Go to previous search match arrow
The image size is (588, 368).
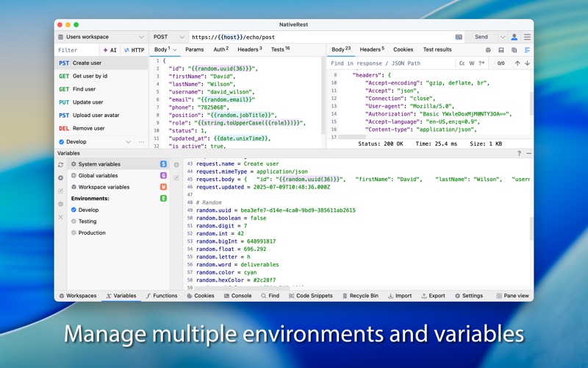click(517, 63)
